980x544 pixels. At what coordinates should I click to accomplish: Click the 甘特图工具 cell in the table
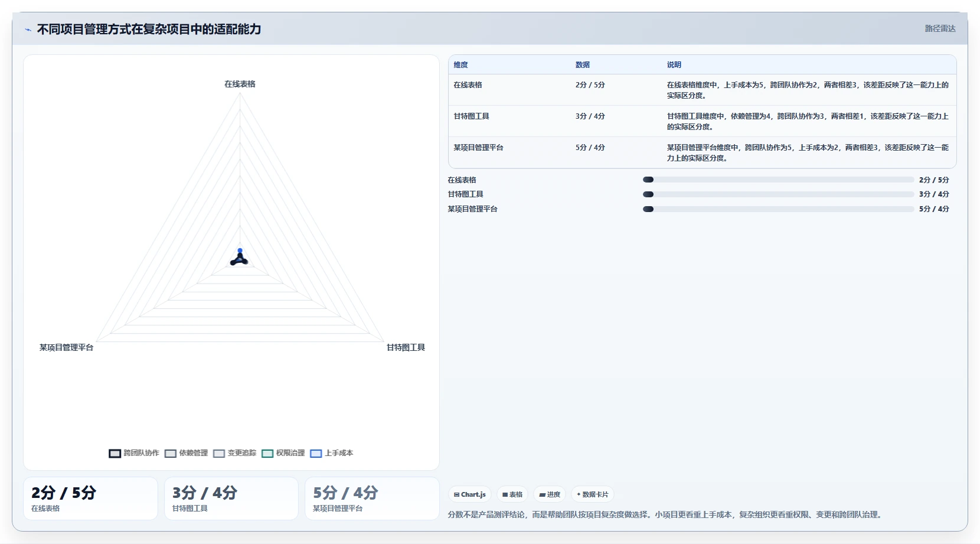pyautogui.click(x=471, y=116)
